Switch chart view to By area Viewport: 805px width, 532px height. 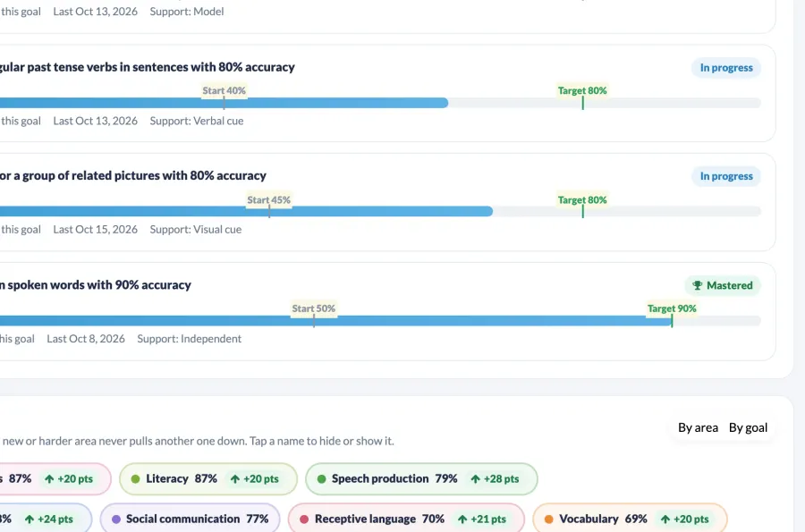tap(698, 427)
